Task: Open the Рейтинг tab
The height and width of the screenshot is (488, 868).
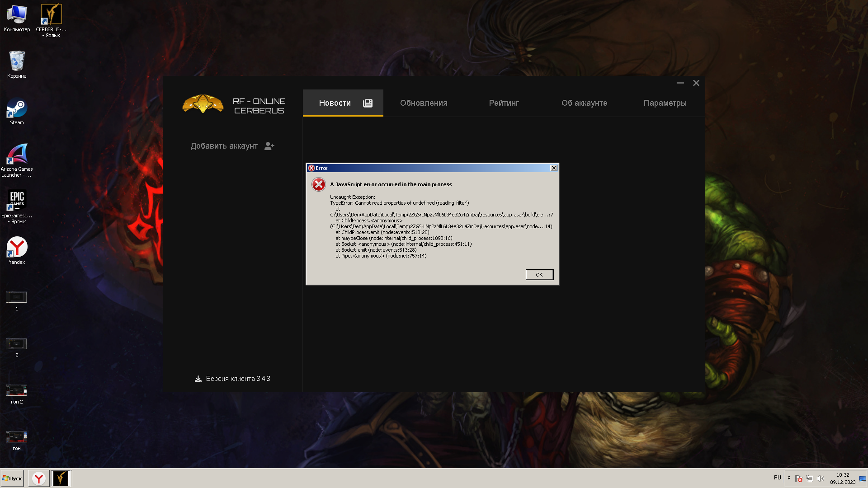Action: coord(504,103)
